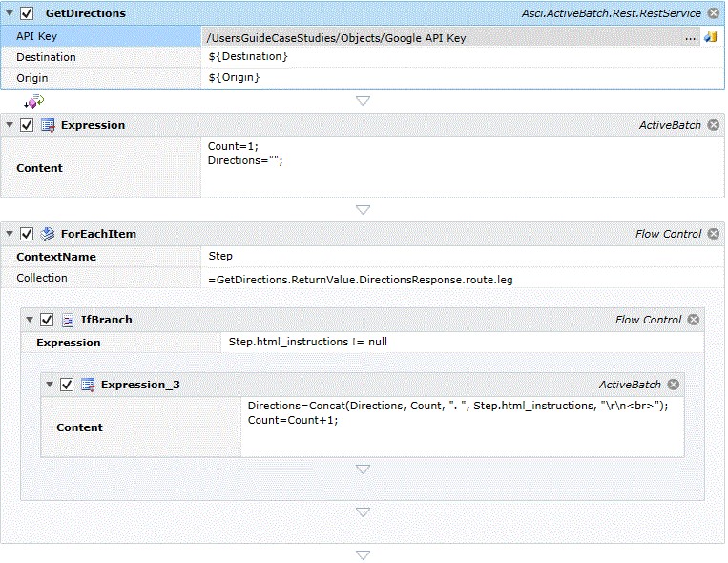Click the Expression step type icon
Screen dimensions: 728x563
pos(48,125)
